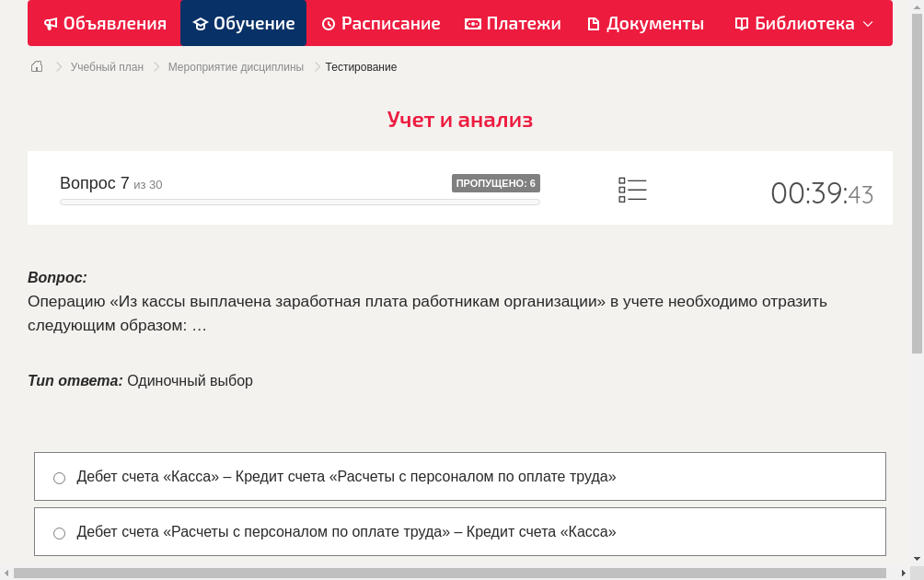Screen dimensions: 924x580
Task: Click the «ПРОПУЩЕНО: 6» badge
Action: 496,183
